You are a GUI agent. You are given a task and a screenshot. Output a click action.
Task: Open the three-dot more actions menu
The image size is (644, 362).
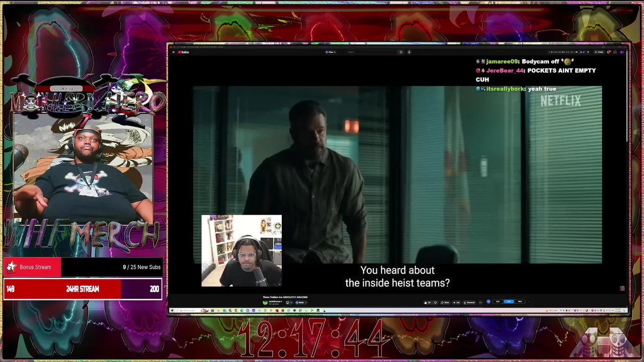click(480, 303)
